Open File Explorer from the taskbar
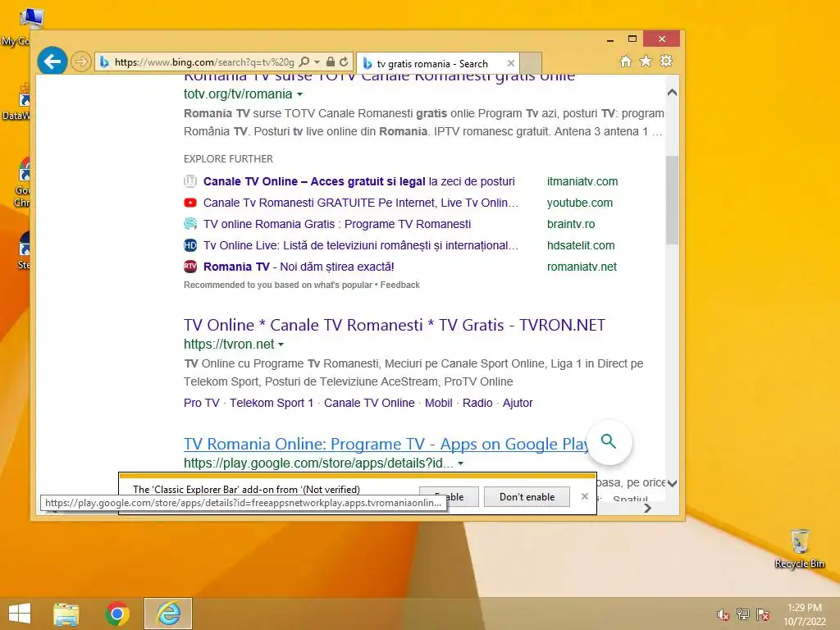The image size is (840, 630). (66, 614)
